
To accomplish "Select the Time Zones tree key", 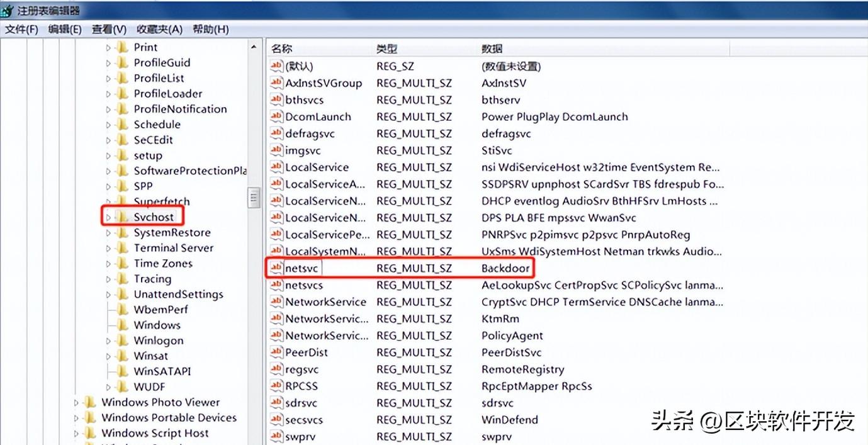I will (163, 263).
